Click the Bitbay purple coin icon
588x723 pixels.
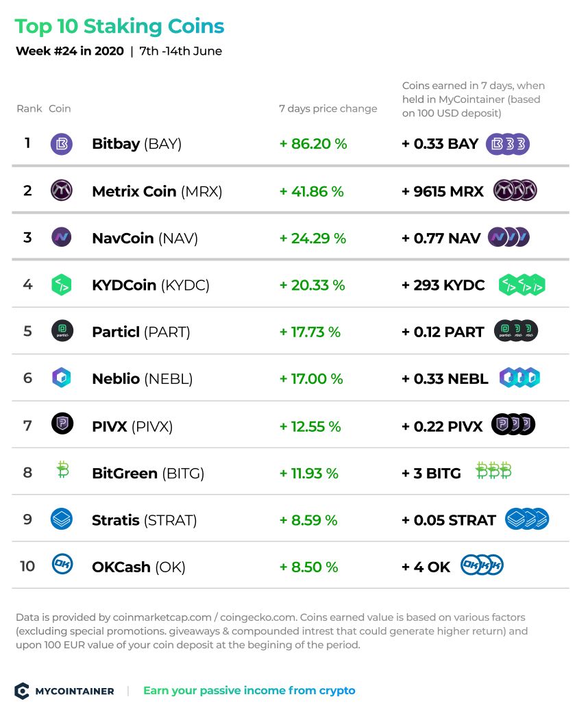62,144
